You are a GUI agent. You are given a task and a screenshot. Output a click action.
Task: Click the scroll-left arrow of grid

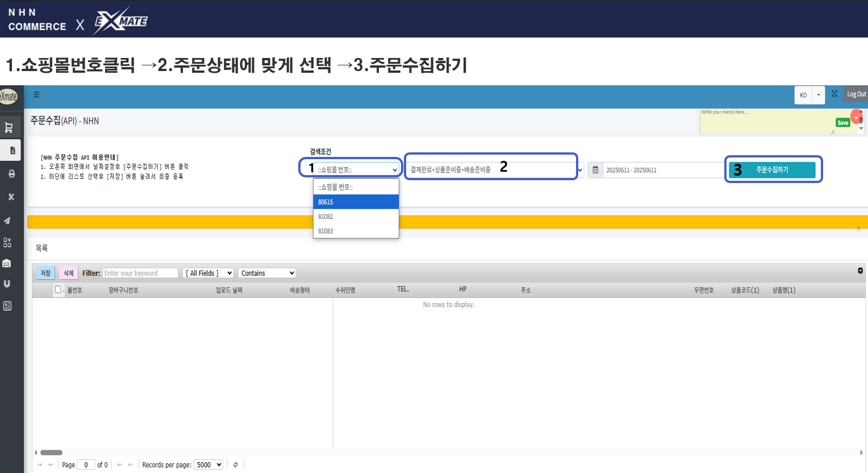coord(36,453)
